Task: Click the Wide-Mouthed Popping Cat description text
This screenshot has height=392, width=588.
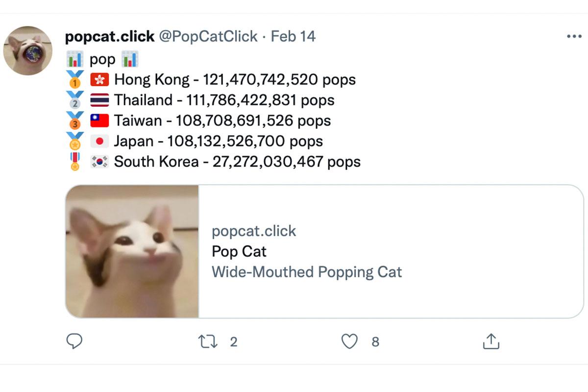Action: tap(307, 271)
